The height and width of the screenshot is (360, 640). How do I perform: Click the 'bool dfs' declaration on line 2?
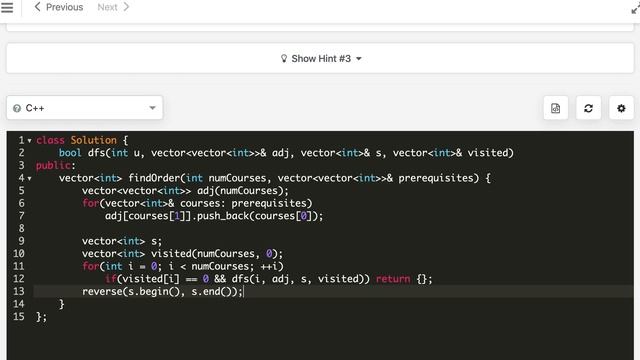82,153
